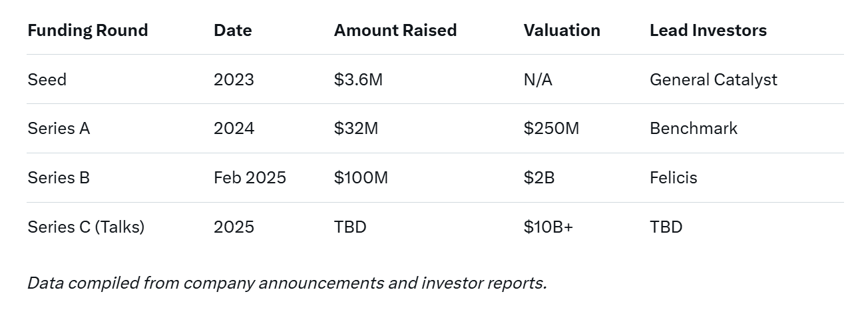Click the Valuation column header
The width and height of the screenshot is (868, 312).
[561, 31]
